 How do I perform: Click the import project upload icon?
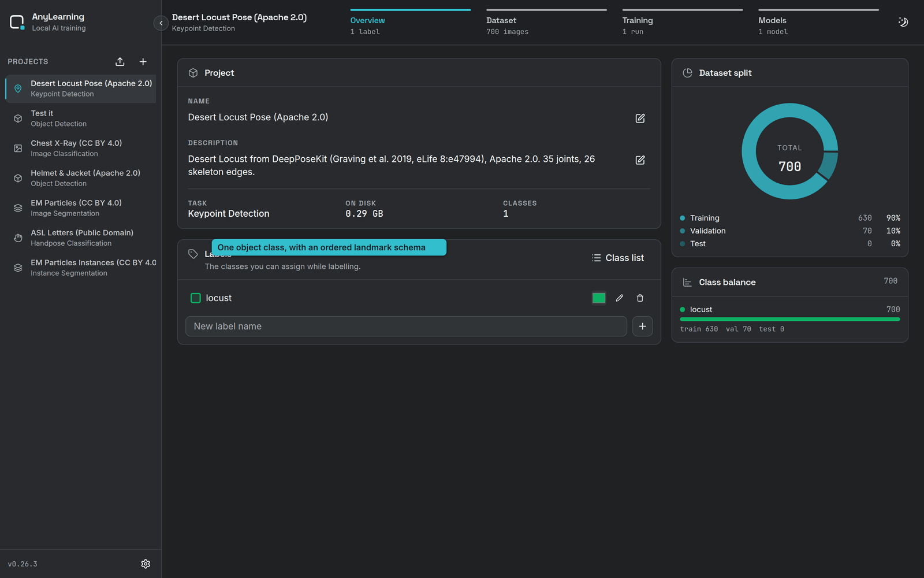coord(120,62)
